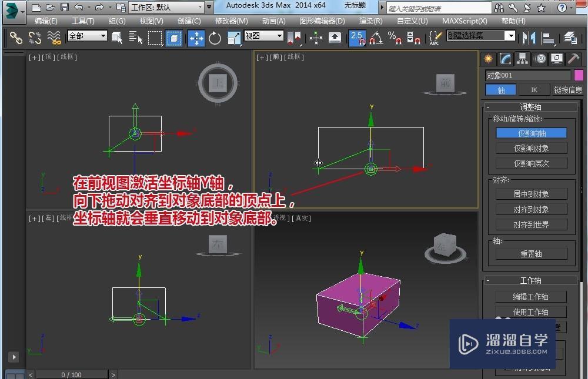Viewport: 588px width, 379px height.
Task: Activate the Select and Rotate tool
Action: 215,38
